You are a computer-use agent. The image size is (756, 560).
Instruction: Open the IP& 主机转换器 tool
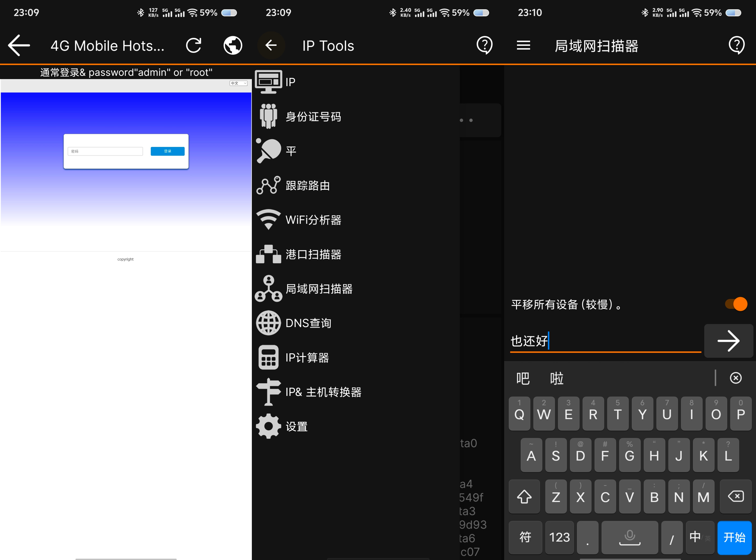(x=323, y=392)
